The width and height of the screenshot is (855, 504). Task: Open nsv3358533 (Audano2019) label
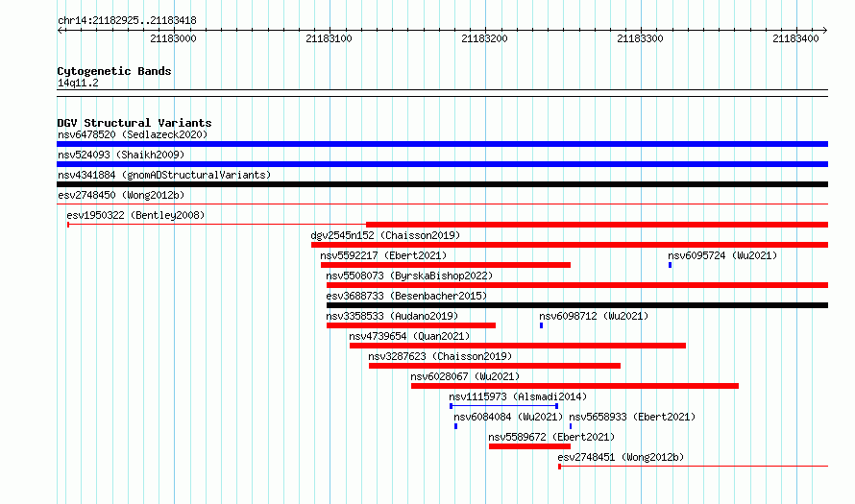point(392,316)
